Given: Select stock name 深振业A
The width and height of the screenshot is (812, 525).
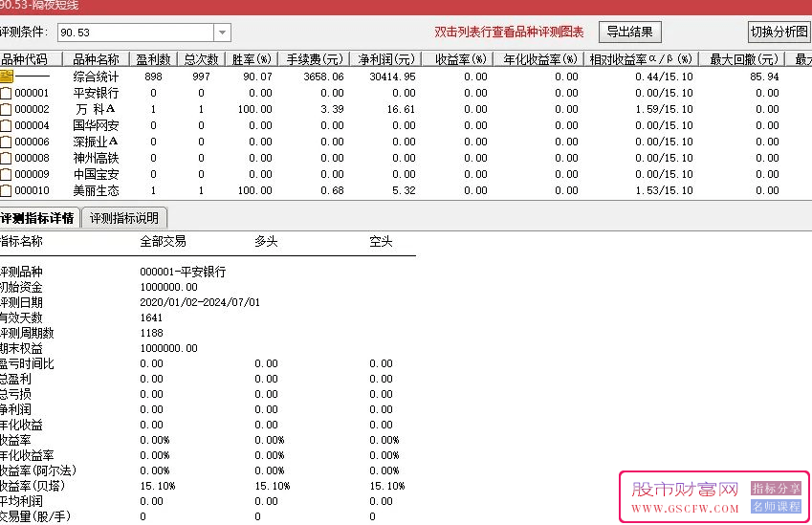Looking at the screenshot, I should pyautogui.click(x=96, y=142).
